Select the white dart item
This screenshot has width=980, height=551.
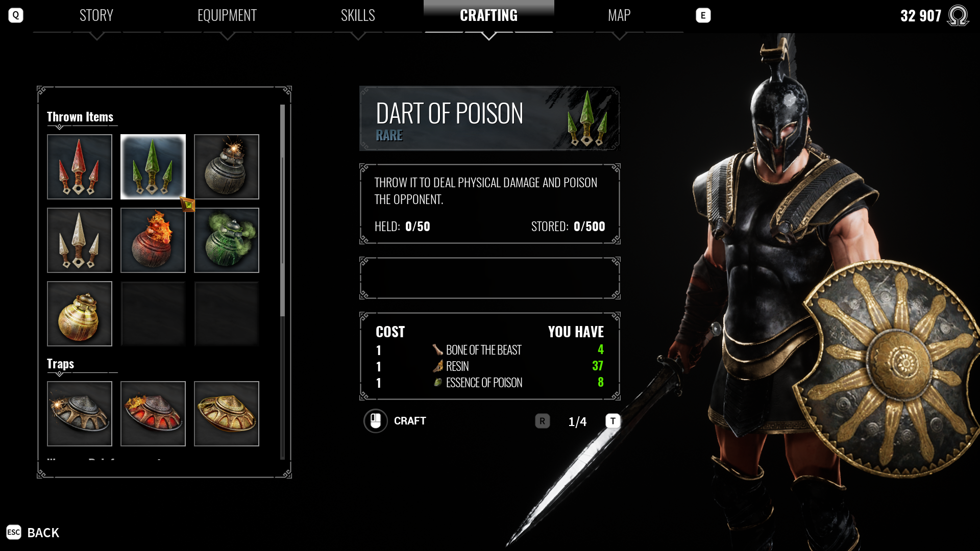pos(80,240)
